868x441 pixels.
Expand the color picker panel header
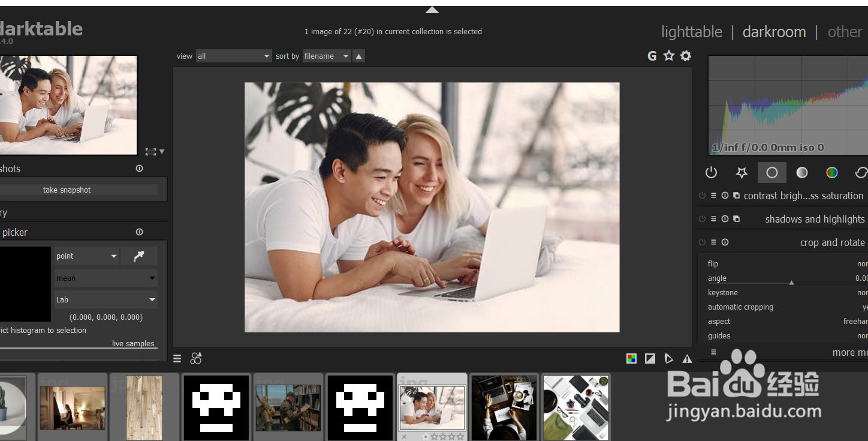tap(14, 232)
